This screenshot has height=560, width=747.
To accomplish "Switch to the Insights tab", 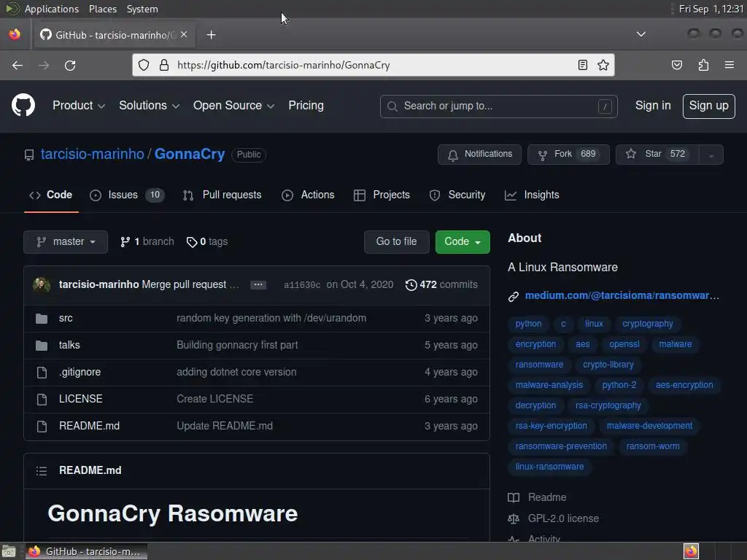I will 532,195.
